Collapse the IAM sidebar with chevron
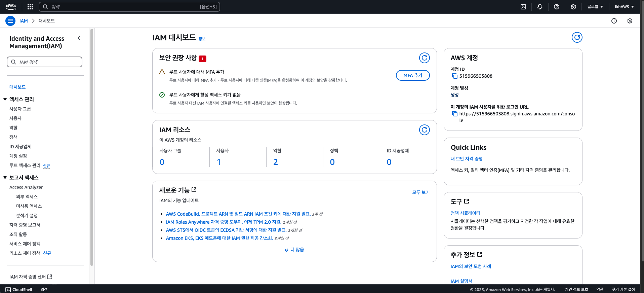 point(79,38)
